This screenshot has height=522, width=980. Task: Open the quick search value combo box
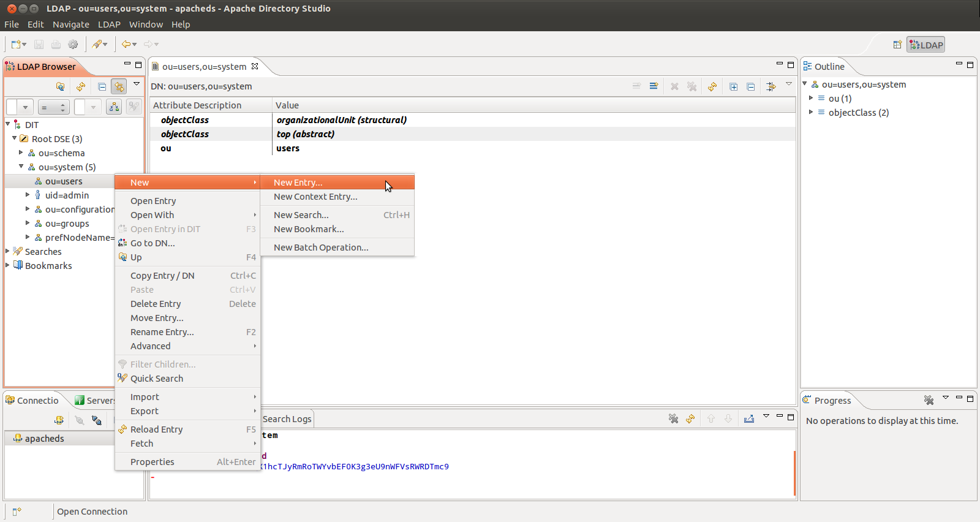[x=87, y=107]
